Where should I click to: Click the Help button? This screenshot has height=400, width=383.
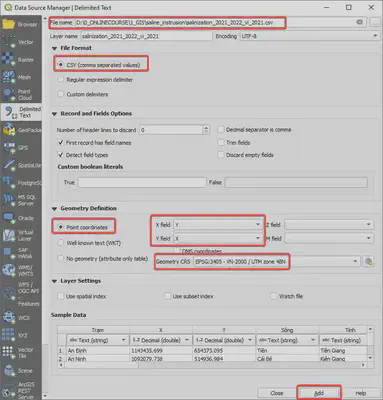[x=361, y=393]
